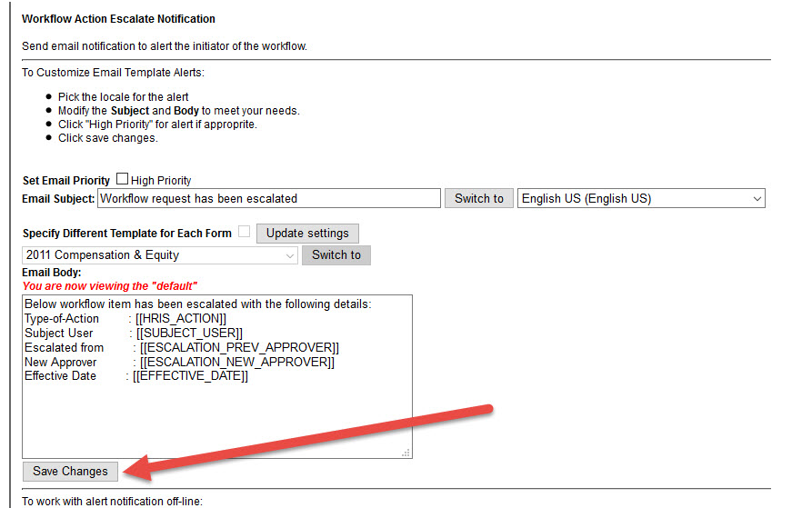Viewport: 812px width, 508px height.
Task: Click the 'Escalated from' label in body
Action: coord(65,348)
